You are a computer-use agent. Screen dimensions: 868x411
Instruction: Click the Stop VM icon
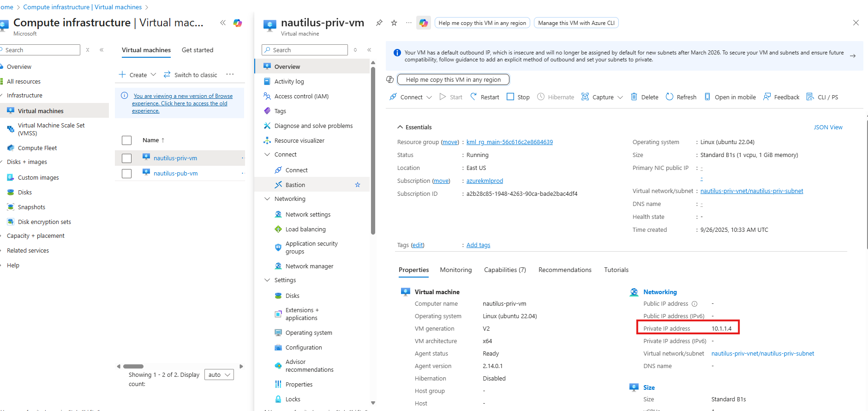[x=510, y=97]
